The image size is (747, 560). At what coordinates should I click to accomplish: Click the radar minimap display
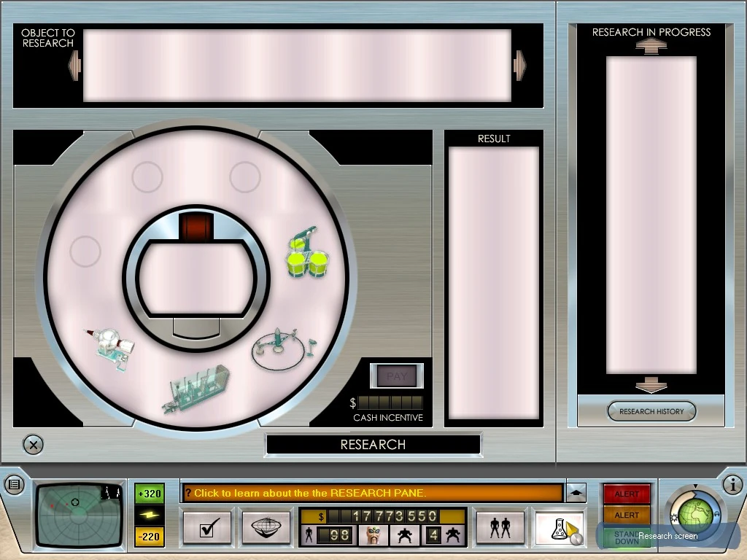(80, 516)
